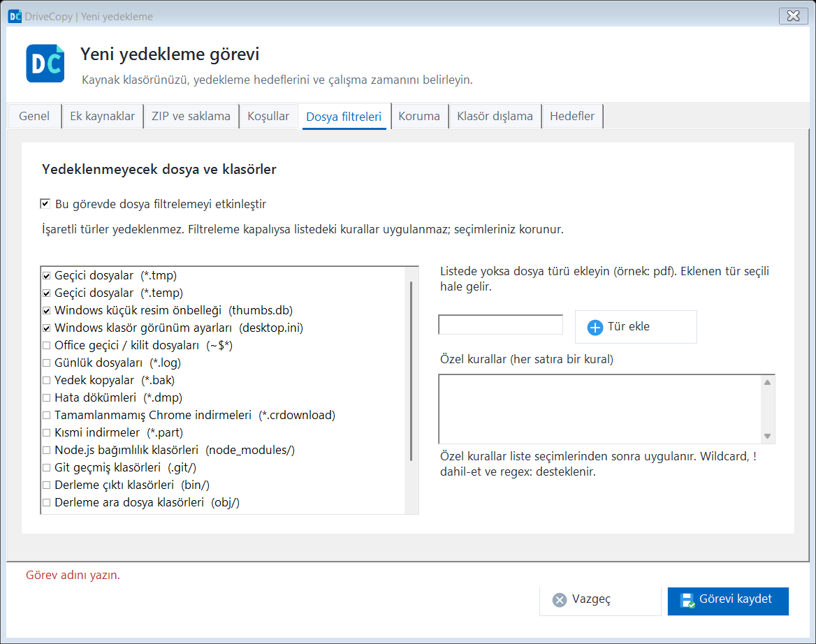Viewport: 816px width, 644px height.
Task: Check Kısmi indirmeler (*.part)
Action: pyautogui.click(x=46, y=433)
